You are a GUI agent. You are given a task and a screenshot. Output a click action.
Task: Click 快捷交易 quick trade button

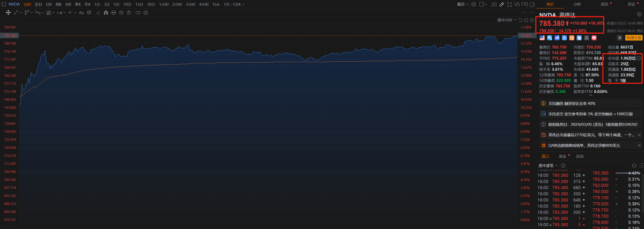[x=633, y=38]
